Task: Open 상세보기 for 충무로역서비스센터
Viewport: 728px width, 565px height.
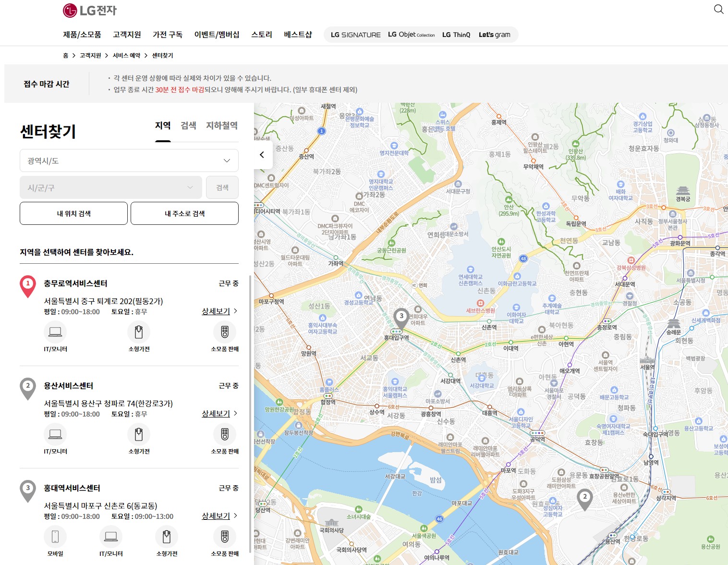Action: 217,311
